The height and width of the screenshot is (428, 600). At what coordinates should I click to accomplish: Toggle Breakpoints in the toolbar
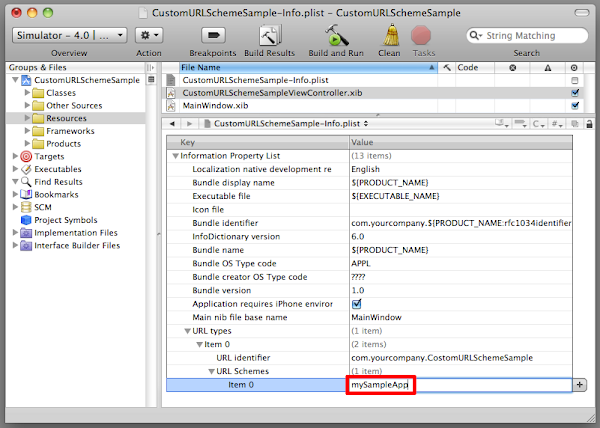pos(213,36)
